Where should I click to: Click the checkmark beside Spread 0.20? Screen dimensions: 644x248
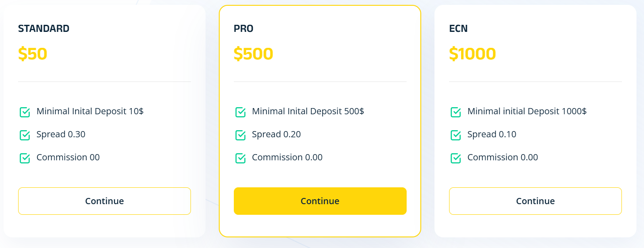tap(240, 135)
